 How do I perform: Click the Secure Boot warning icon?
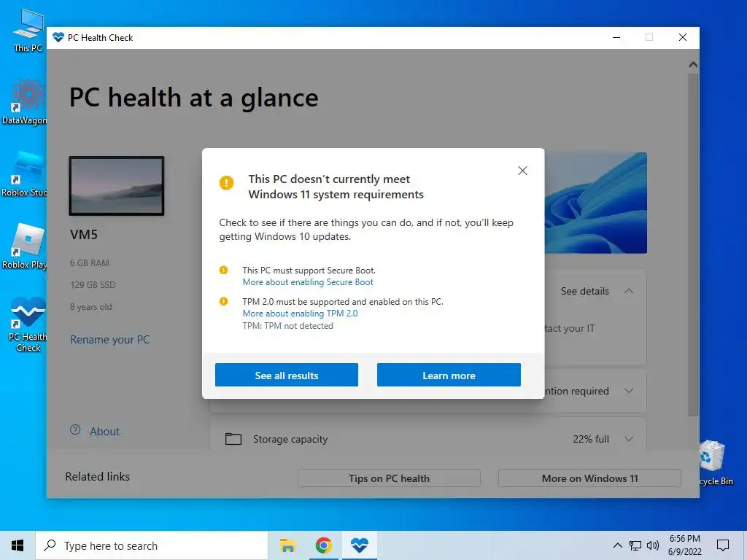pos(223,270)
